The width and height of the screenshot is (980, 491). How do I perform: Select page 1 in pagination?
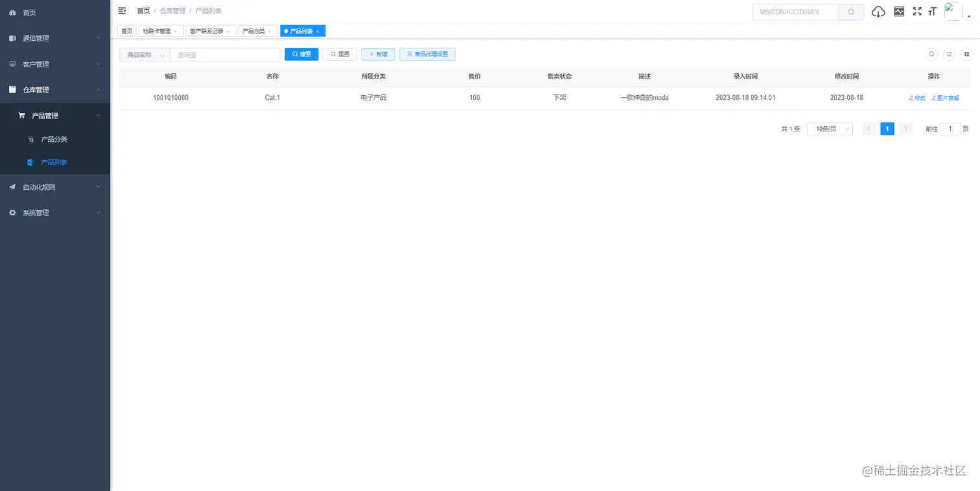click(x=887, y=129)
